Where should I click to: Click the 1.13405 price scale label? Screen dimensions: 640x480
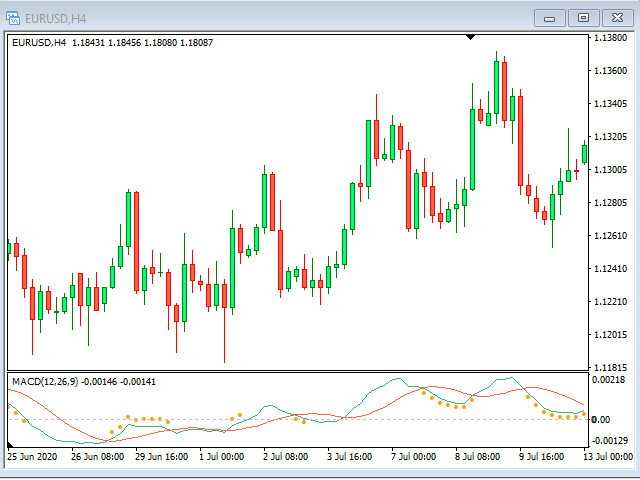[610, 104]
